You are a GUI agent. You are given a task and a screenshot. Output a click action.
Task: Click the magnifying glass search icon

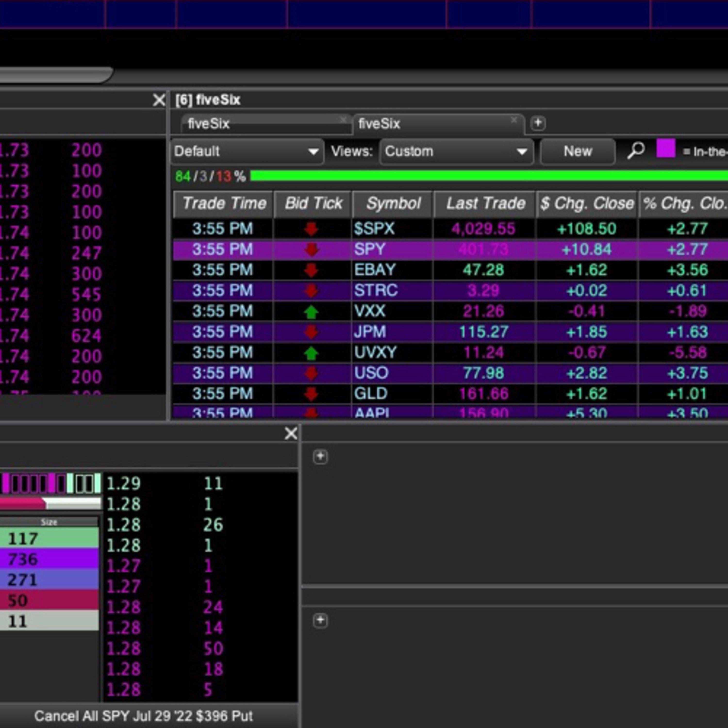point(636,151)
